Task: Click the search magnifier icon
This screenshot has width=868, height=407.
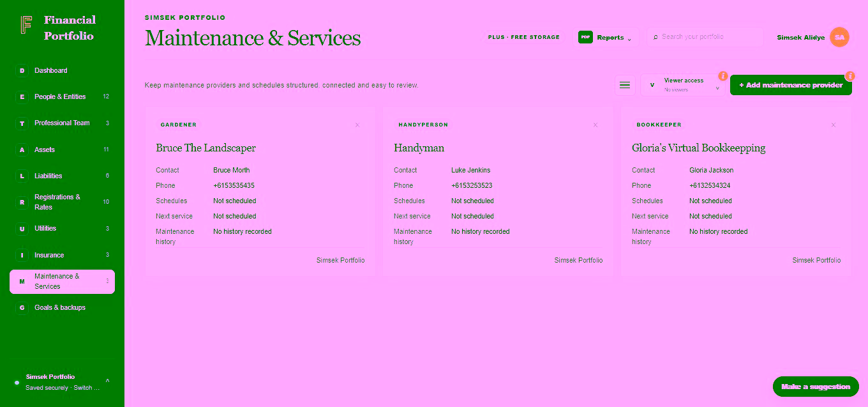Action: tap(655, 38)
